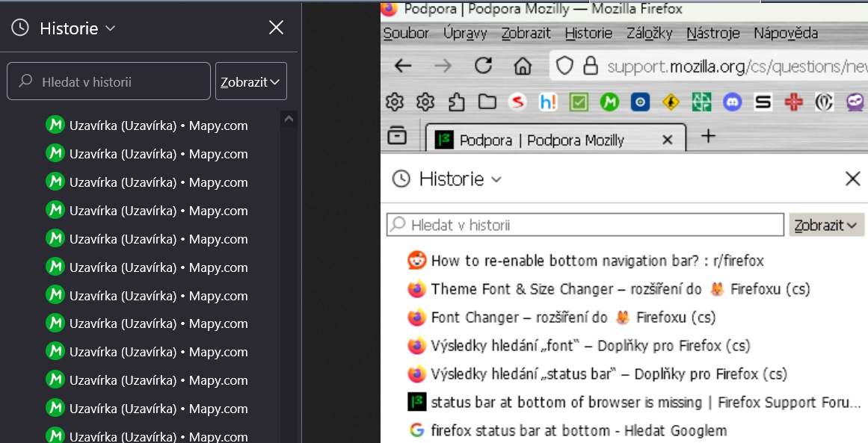Open 'Výsledky hledání „font“' history entry
Viewport: 868px width, 443px height.
(x=579, y=346)
